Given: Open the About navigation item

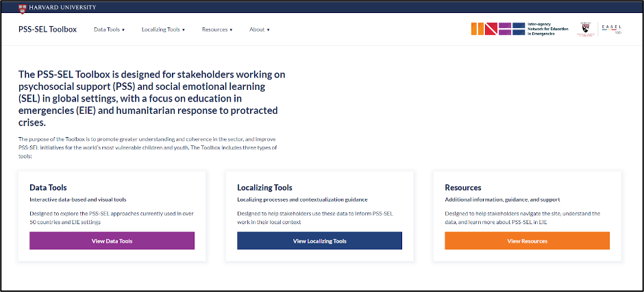Looking at the screenshot, I should coord(260,29).
